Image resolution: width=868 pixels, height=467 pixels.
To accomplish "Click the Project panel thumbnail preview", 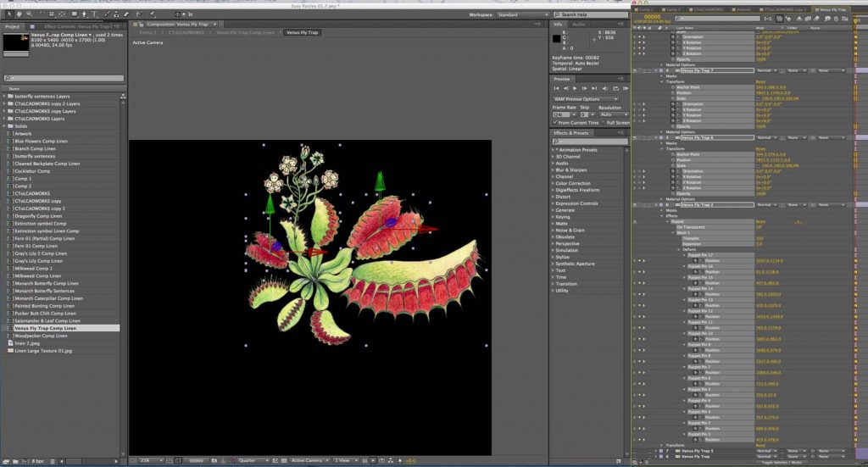I will [x=15, y=42].
